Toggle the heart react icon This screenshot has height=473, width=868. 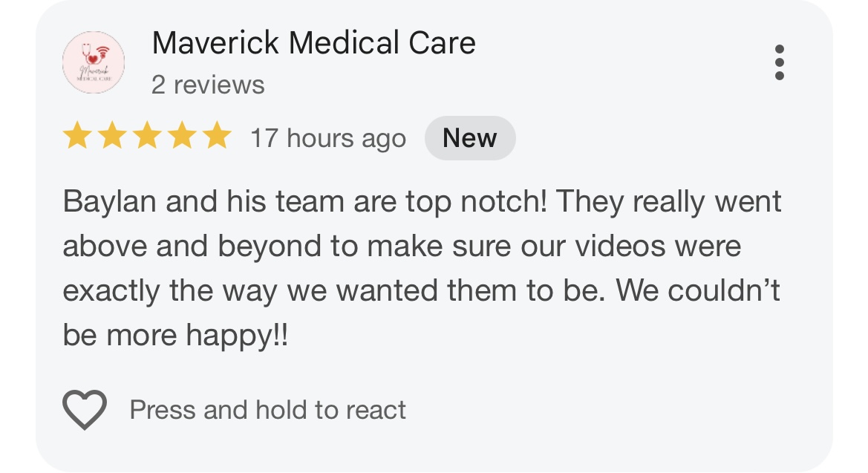click(85, 410)
